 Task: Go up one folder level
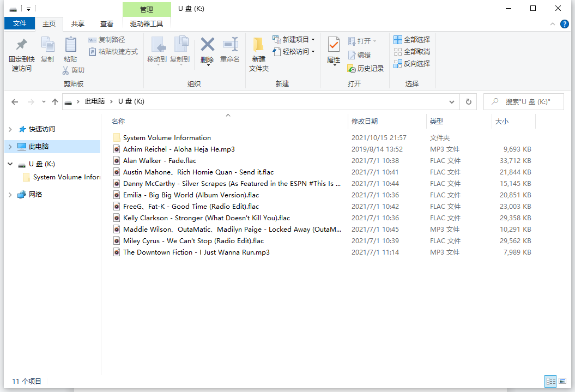55,102
